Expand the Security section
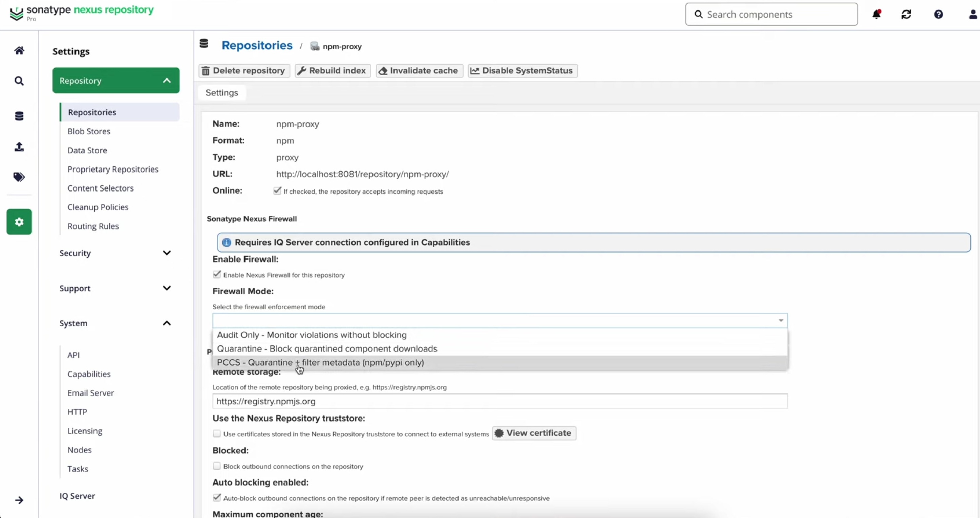The height and width of the screenshot is (518, 980). pos(116,253)
